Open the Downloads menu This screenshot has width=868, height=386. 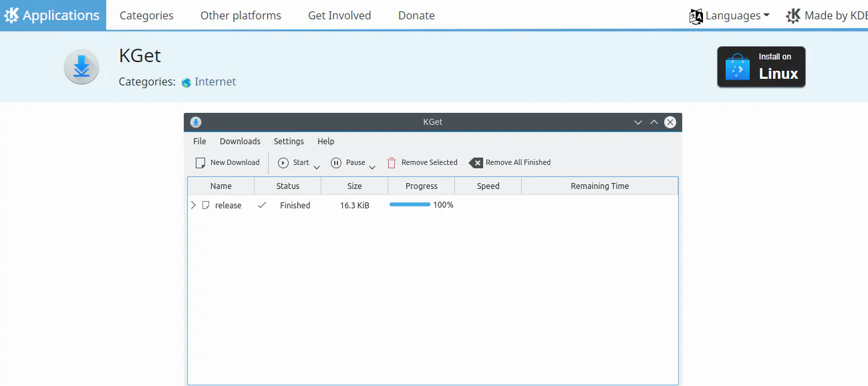[240, 141]
